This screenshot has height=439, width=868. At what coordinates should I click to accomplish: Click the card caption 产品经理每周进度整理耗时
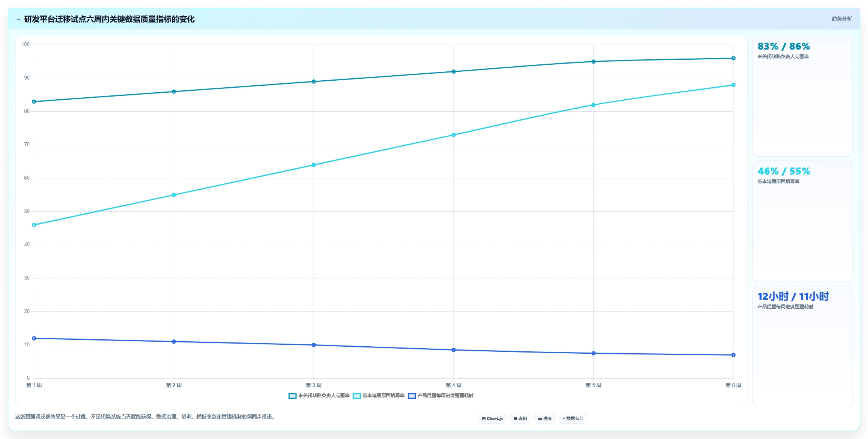(x=785, y=307)
